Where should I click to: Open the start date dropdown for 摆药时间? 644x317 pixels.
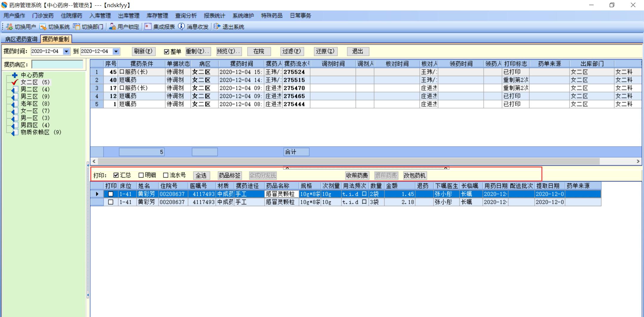pos(66,52)
